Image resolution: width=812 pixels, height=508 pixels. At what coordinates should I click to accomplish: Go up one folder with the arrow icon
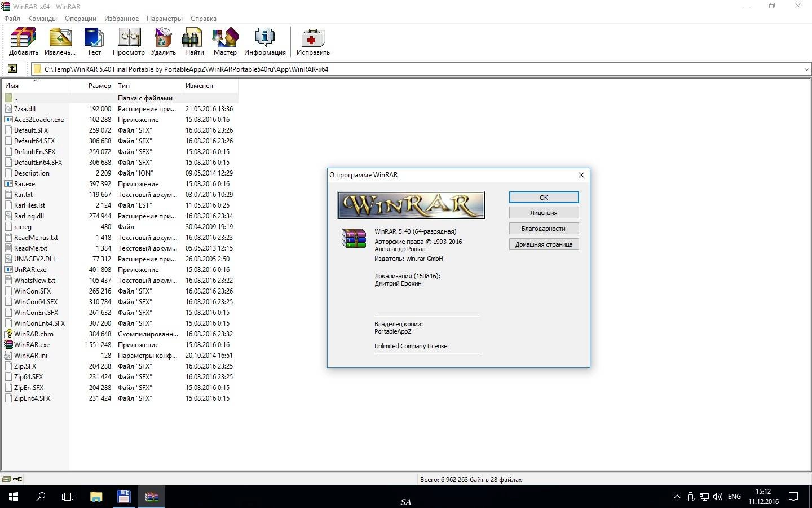pos(12,69)
